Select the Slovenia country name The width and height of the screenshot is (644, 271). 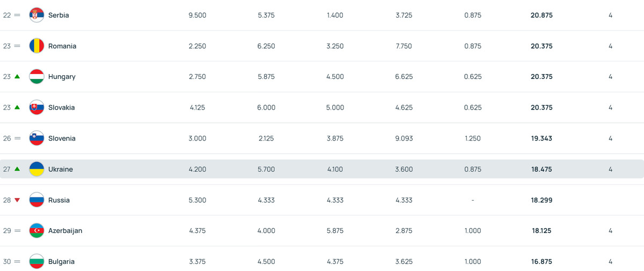[x=62, y=138]
